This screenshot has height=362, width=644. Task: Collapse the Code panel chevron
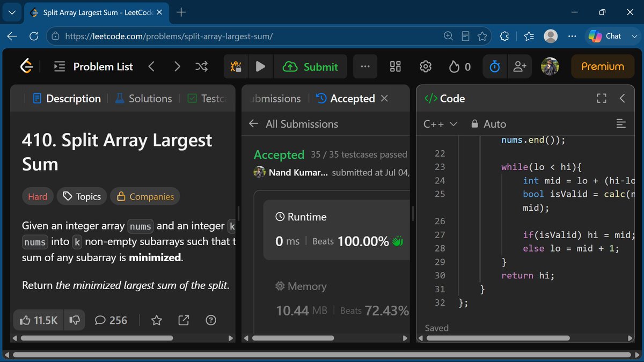[623, 99]
